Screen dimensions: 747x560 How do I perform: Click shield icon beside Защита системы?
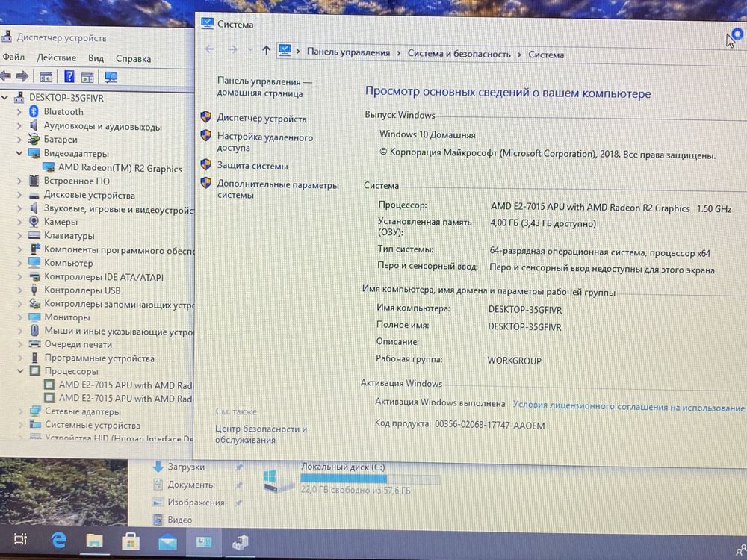(206, 165)
